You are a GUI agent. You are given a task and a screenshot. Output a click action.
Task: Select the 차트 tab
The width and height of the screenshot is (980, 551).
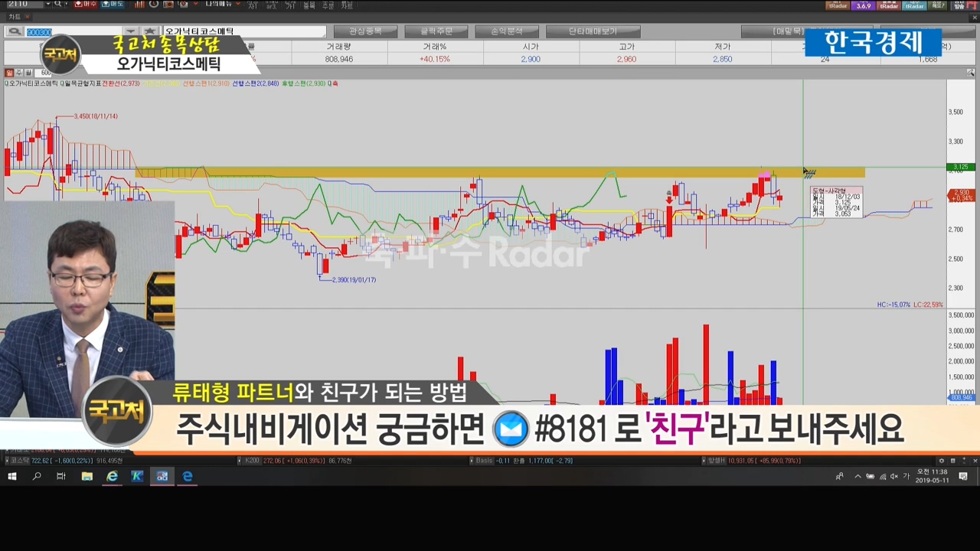pos(14,17)
